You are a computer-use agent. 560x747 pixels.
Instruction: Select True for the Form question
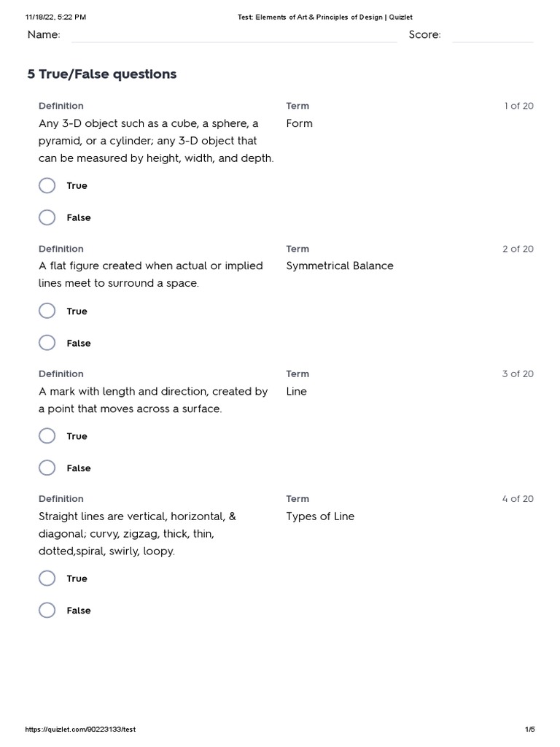click(x=47, y=186)
